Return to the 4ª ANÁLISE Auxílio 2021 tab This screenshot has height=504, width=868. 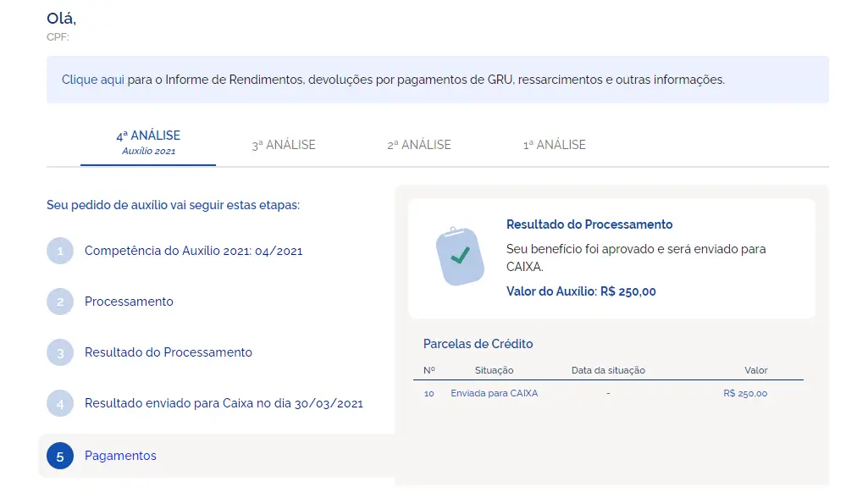pos(148,141)
